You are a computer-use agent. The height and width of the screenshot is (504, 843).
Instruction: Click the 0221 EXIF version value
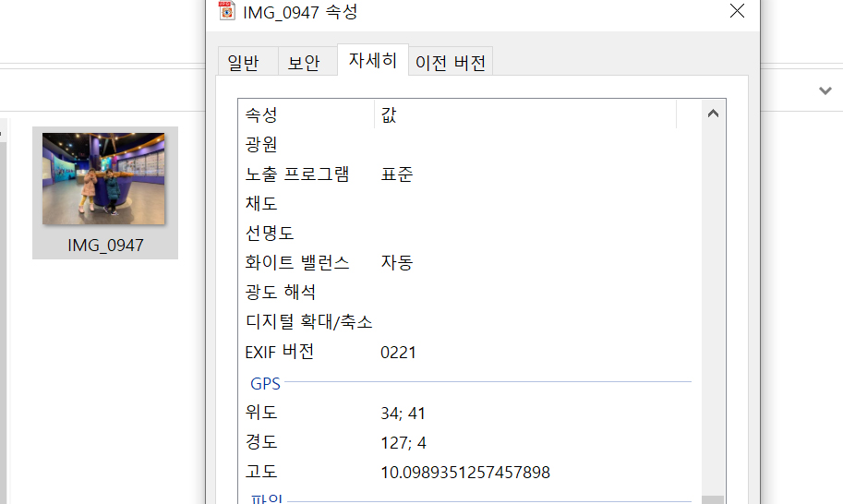(x=398, y=353)
